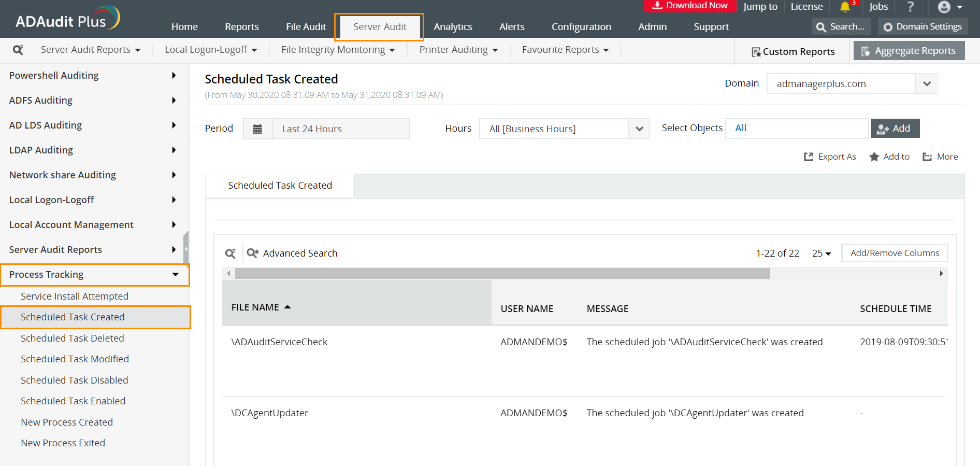Click the Last 24 Hours period field
This screenshot has height=466, width=980.
[341, 129]
